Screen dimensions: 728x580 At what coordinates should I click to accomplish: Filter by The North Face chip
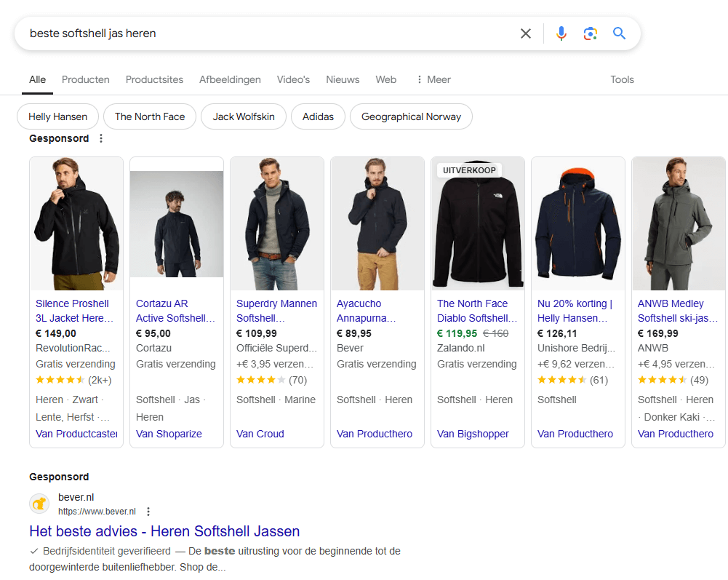click(150, 116)
